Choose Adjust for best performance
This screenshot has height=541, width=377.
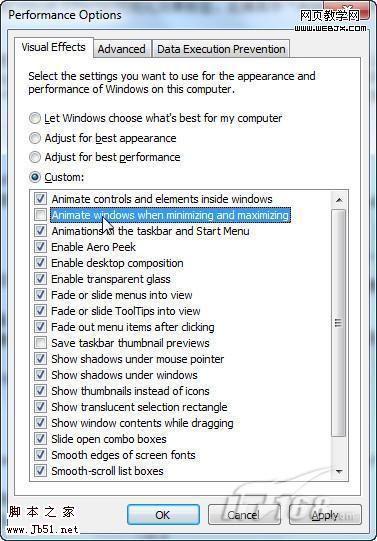click(35, 157)
